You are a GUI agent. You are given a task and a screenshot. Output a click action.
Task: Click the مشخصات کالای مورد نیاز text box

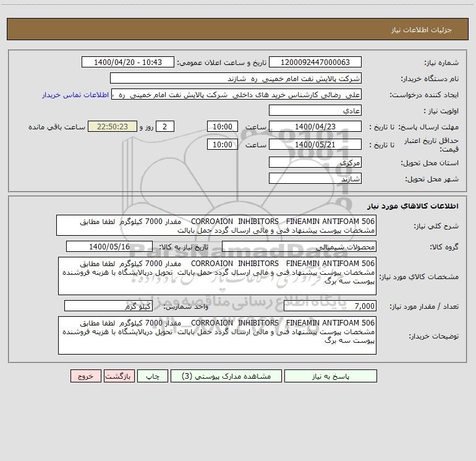tap(217, 276)
